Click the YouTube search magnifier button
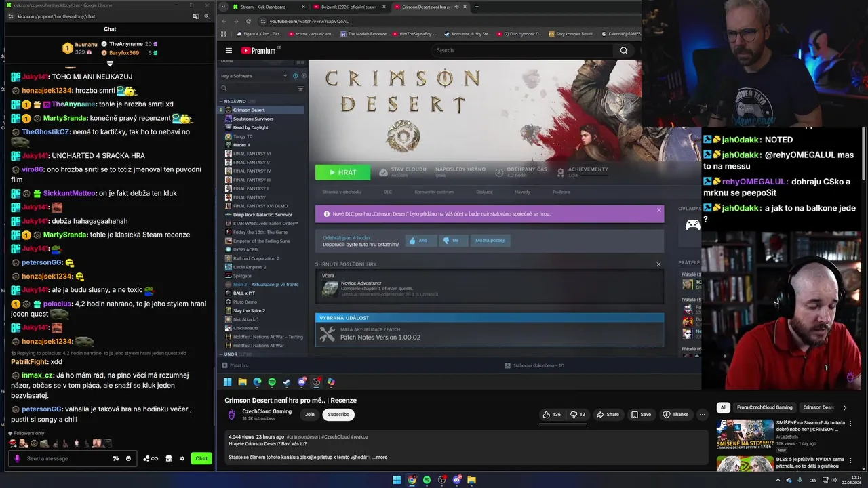 click(x=624, y=50)
